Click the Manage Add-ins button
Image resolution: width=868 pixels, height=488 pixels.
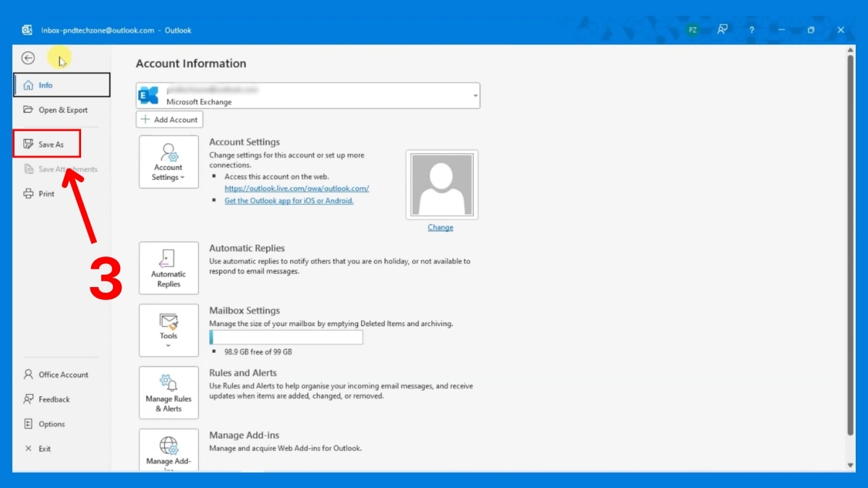(169, 450)
